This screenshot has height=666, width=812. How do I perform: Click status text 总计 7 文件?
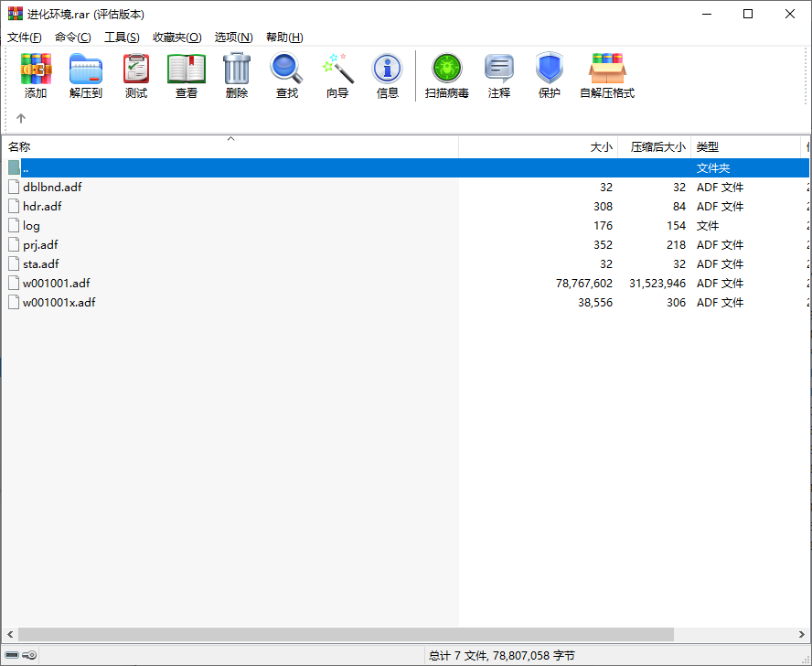pos(458,656)
